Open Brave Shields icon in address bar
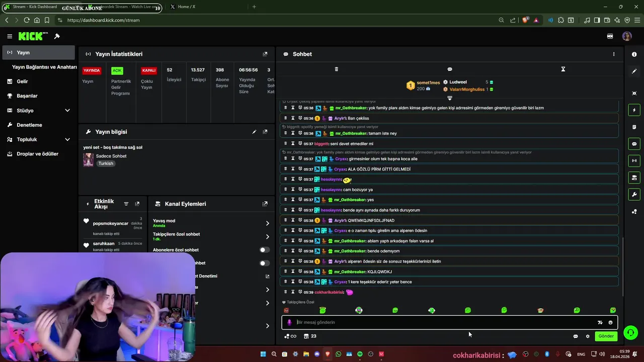644x362 pixels. click(x=525, y=20)
